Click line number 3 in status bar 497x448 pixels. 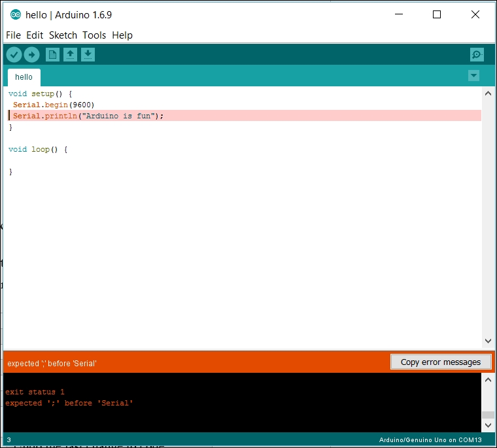[x=9, y=440]
